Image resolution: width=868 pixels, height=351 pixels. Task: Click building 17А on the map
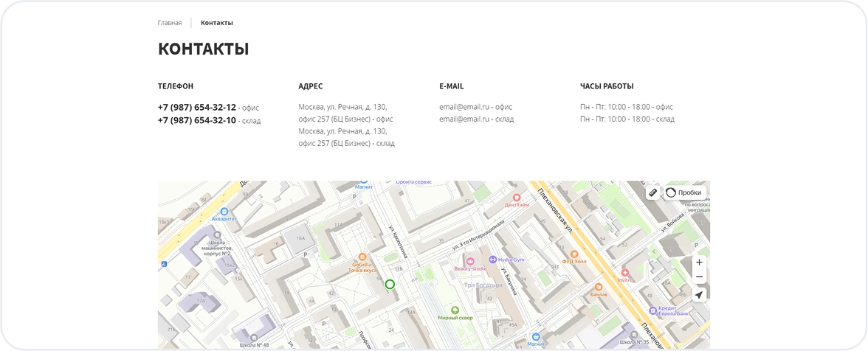[200, 301]
